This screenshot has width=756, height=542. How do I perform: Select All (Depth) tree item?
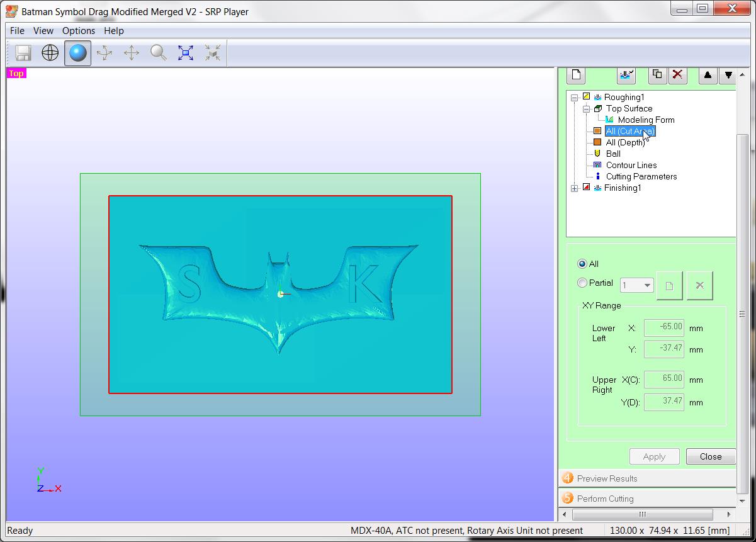tap(625, 142)
